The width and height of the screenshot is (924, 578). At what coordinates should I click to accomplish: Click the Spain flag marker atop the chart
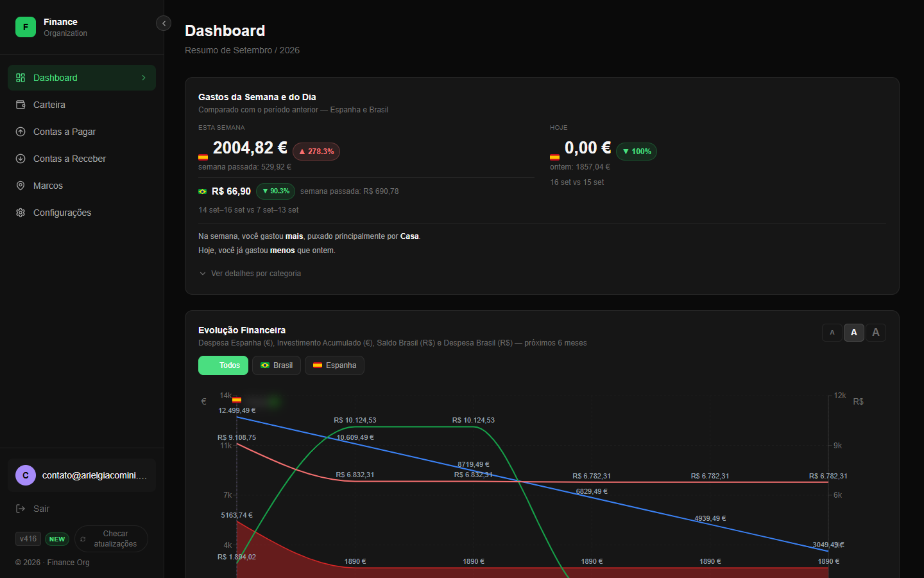pos(237,399)
